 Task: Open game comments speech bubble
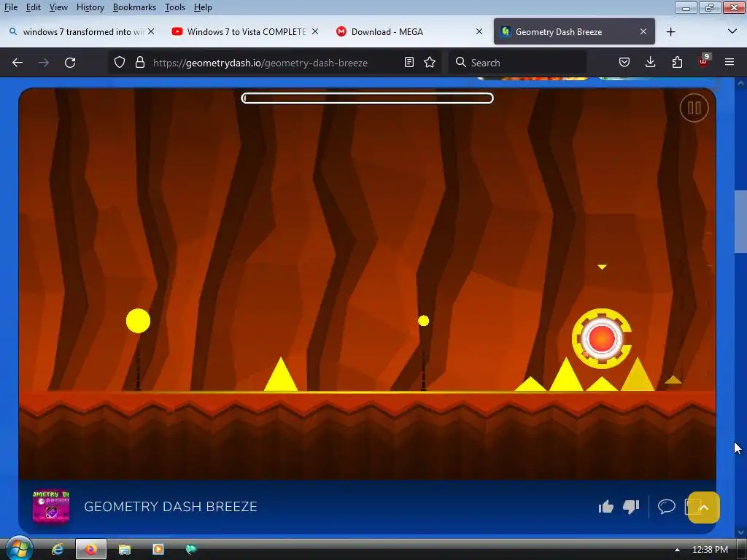[667, 506]
